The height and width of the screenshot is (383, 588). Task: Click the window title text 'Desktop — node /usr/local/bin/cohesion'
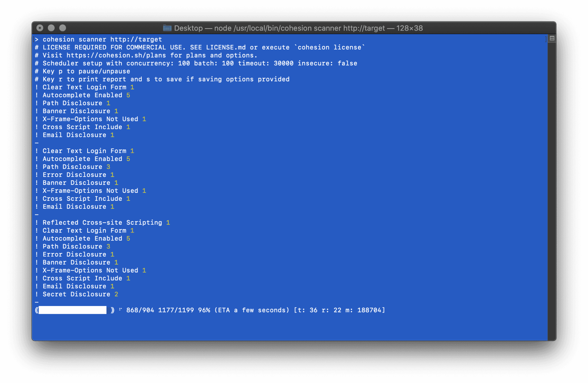tap(243, 28)
